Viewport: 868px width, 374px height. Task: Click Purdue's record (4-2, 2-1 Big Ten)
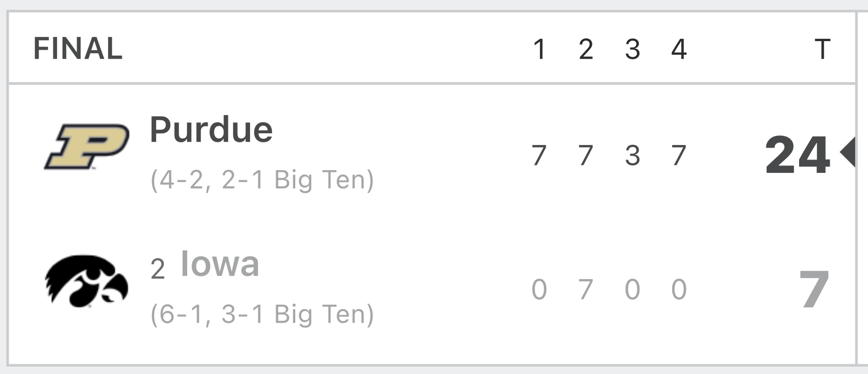pyautogui.click(x=262, y=180)
